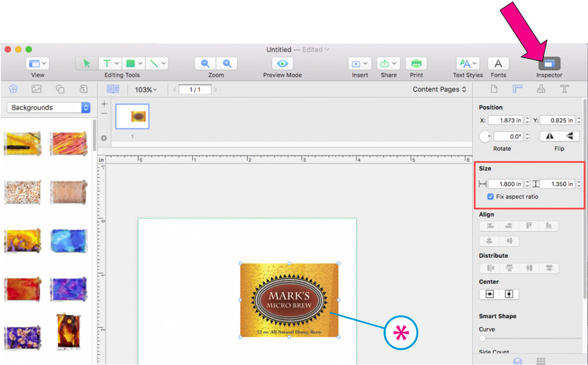Click the height field showing 1.350 in
This screenshot has width=588, height=365.
pos(557,184)
